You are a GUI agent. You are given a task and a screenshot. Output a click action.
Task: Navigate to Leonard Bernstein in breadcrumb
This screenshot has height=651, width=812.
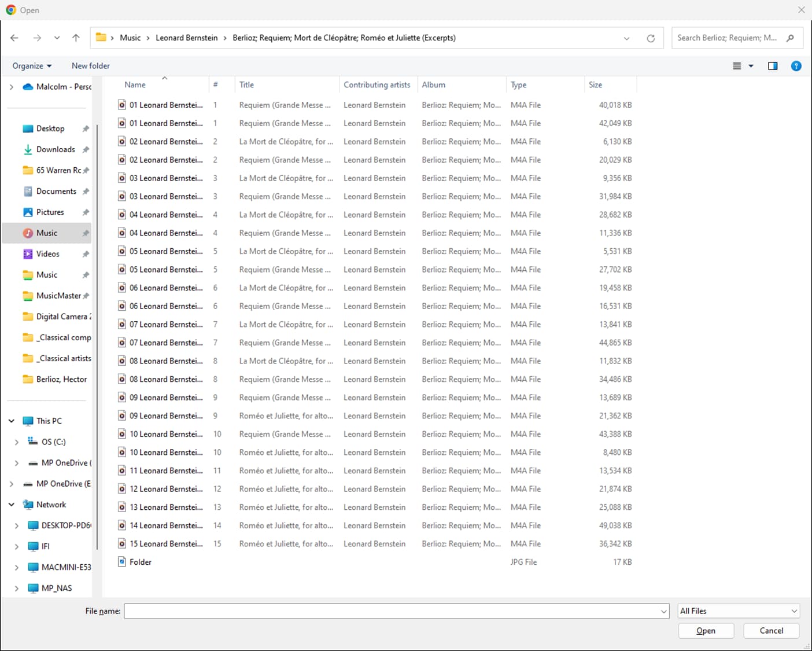187,38
